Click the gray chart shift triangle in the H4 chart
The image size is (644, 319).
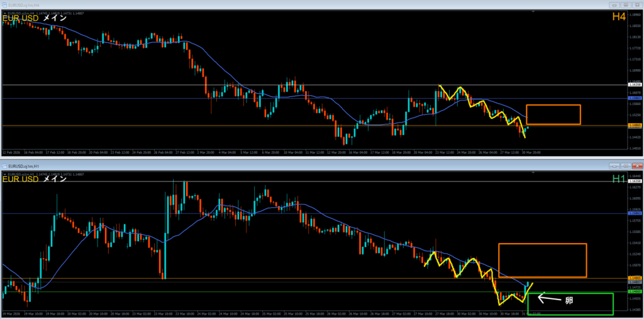pos(533,12)
